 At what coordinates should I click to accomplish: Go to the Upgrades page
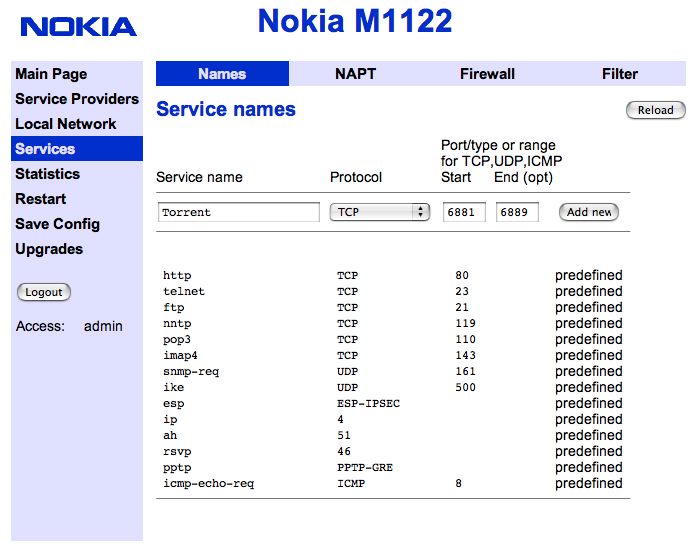tap(49, 249)
